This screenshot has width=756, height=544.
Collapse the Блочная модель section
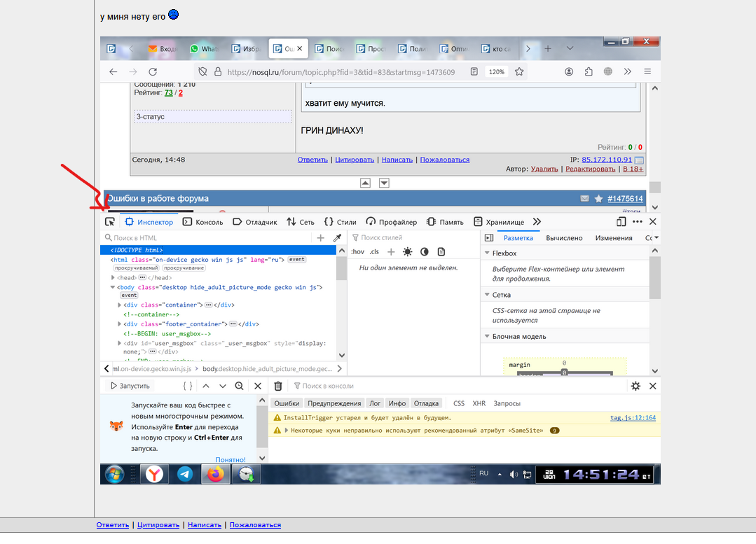click(x=487, y=336)
